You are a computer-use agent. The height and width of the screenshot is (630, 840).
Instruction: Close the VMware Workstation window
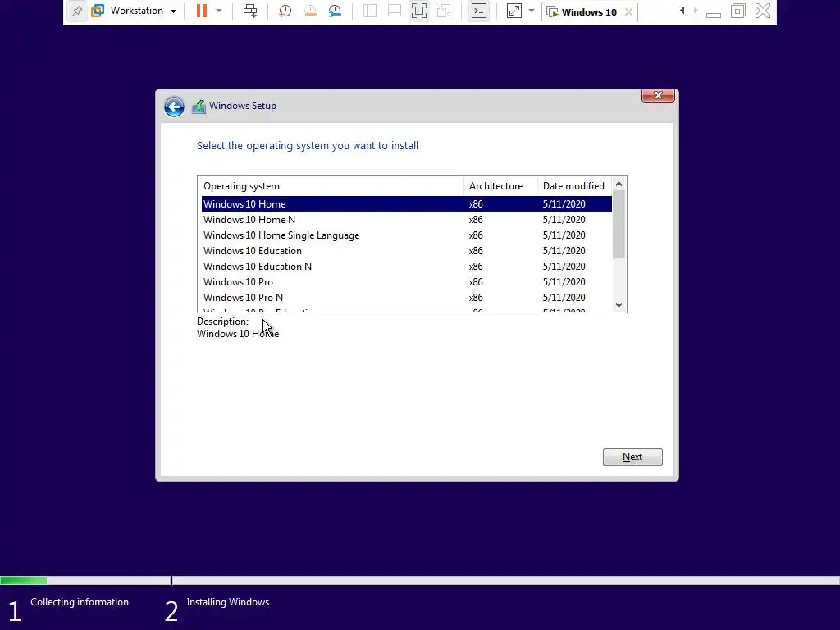pyautogui.click(x=763, y=11)
